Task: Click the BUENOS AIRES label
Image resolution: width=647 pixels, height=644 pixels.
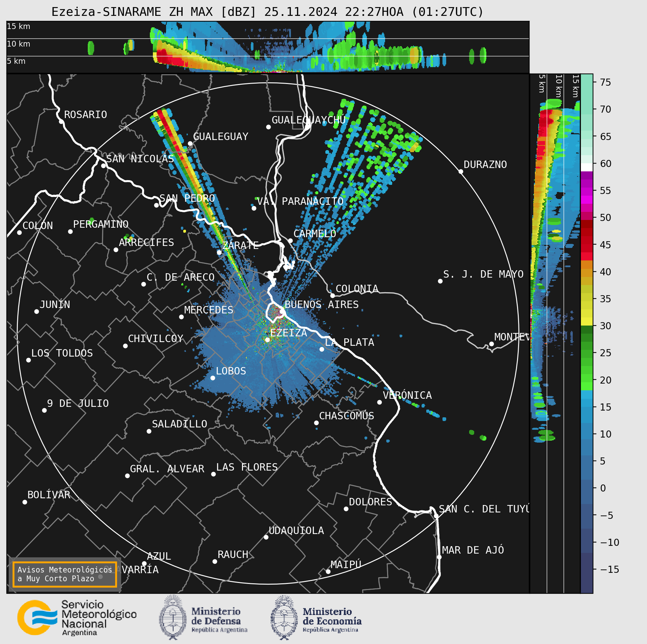Action: [321, 305]
